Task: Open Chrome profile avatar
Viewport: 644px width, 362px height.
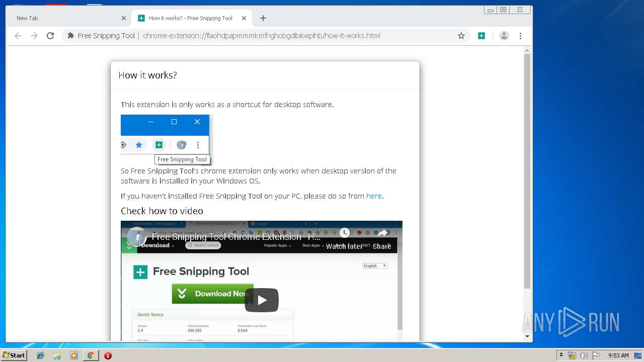Action: click(504, 36)
